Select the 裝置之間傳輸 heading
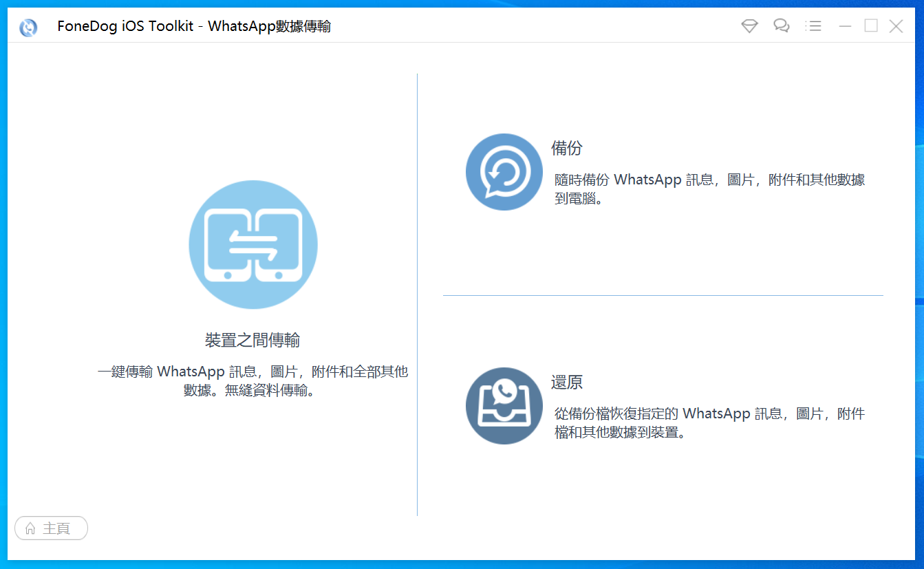This screenshot has width=924, height=569. [x=253, y=340]
